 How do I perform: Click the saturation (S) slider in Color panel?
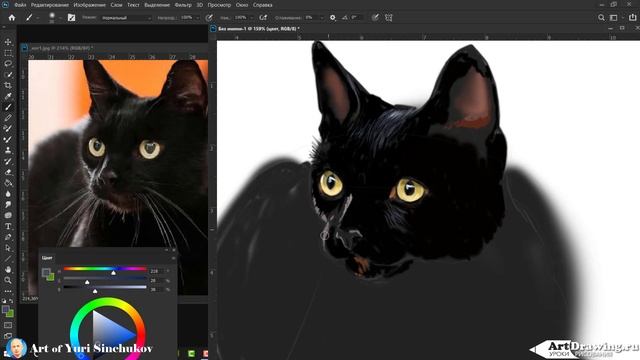pos(105,278)
